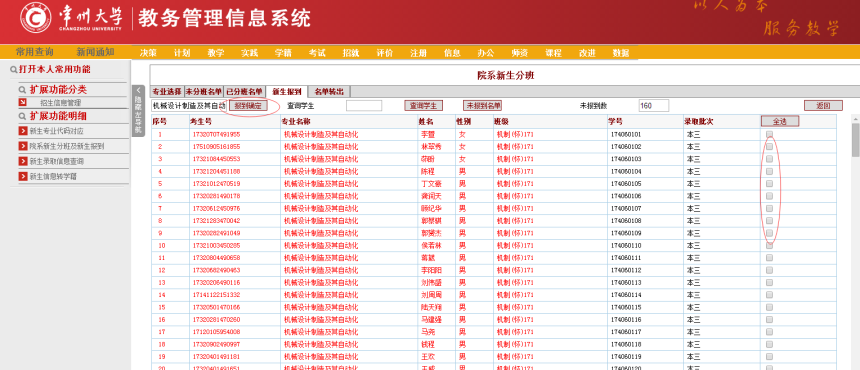Screen dimensions: 860x370
Task: Open the 办公 menu
Action: point(486,53)
